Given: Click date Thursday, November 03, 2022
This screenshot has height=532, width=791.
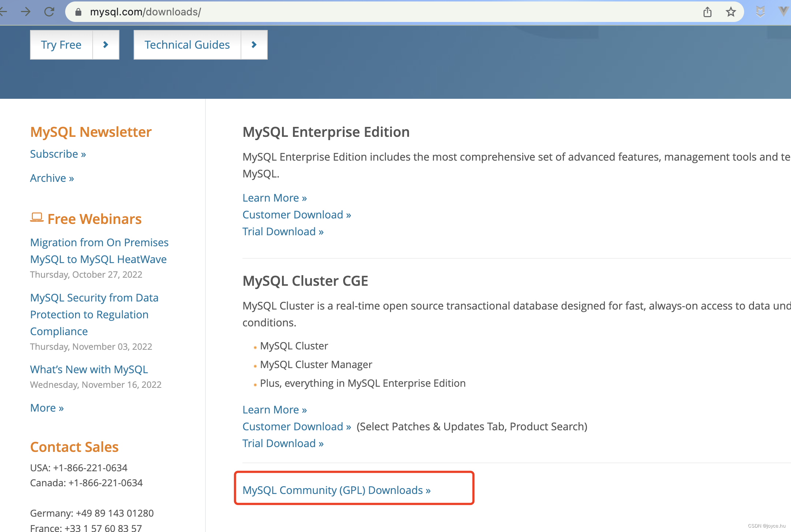Looking at the screenshot, I should [x=91, y=347].
